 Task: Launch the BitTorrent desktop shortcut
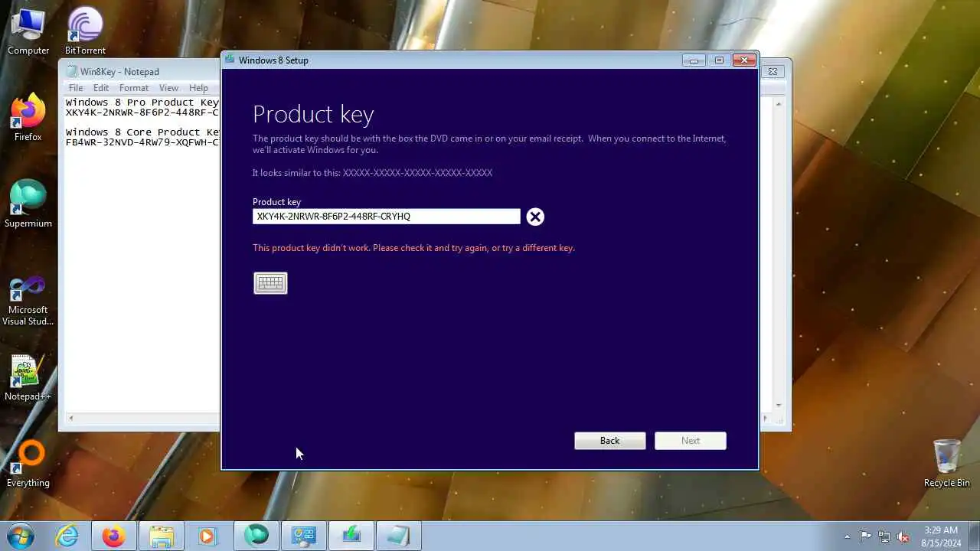pos(85,31)
